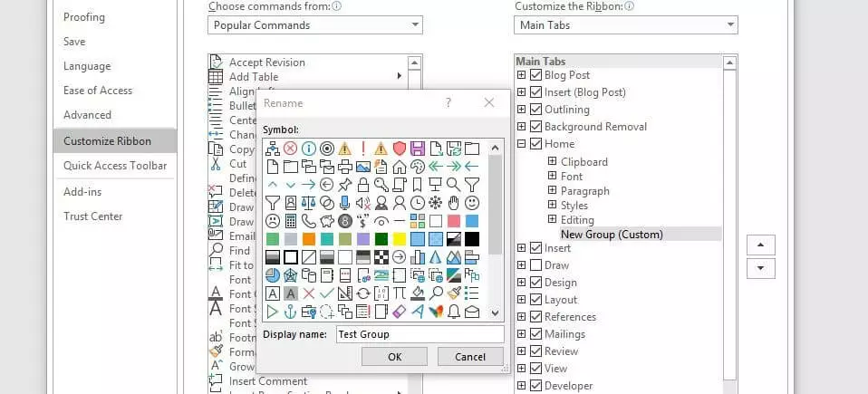The height and width of the screenshot is (394, 868).
Task: Open the Language options category
Action: [x=87, y=66]
